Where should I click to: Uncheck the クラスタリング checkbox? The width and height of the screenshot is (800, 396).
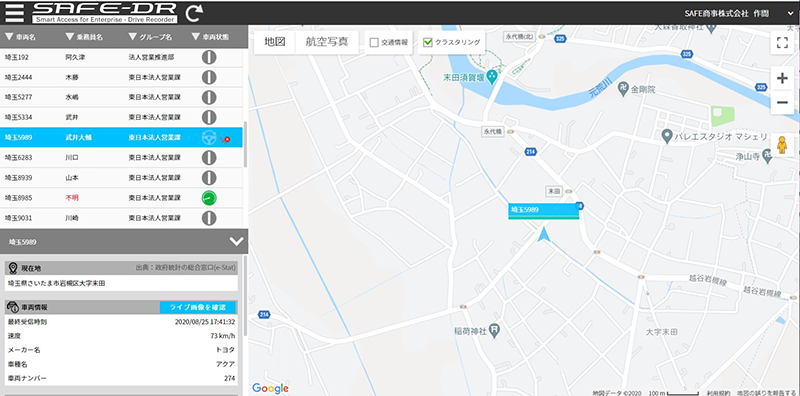coord(428,43)
